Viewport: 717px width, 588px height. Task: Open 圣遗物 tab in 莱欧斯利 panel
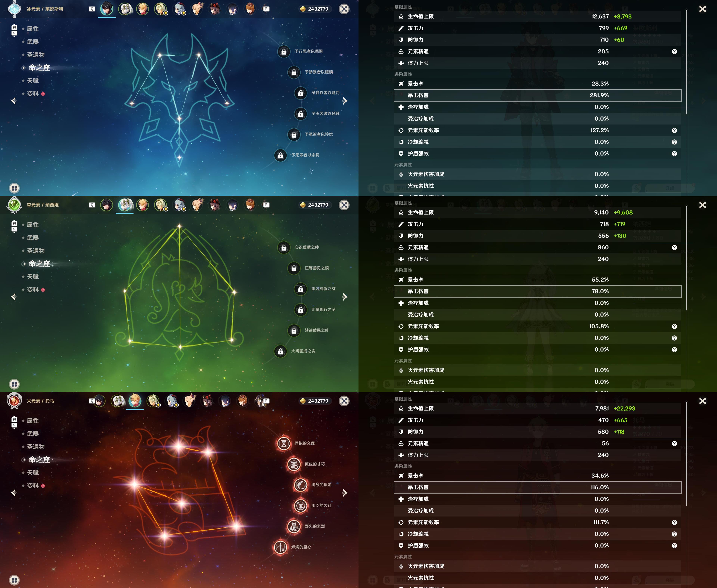click(x=36, y=55)
